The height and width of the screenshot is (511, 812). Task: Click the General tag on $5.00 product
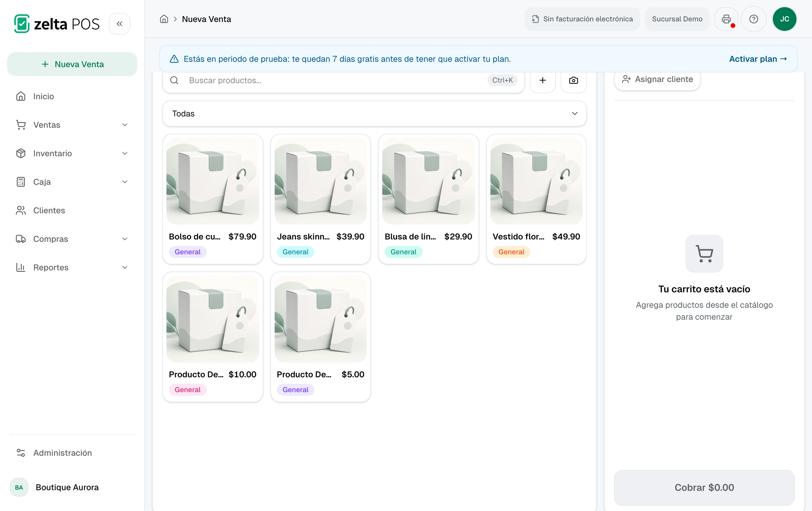point(295,390)
